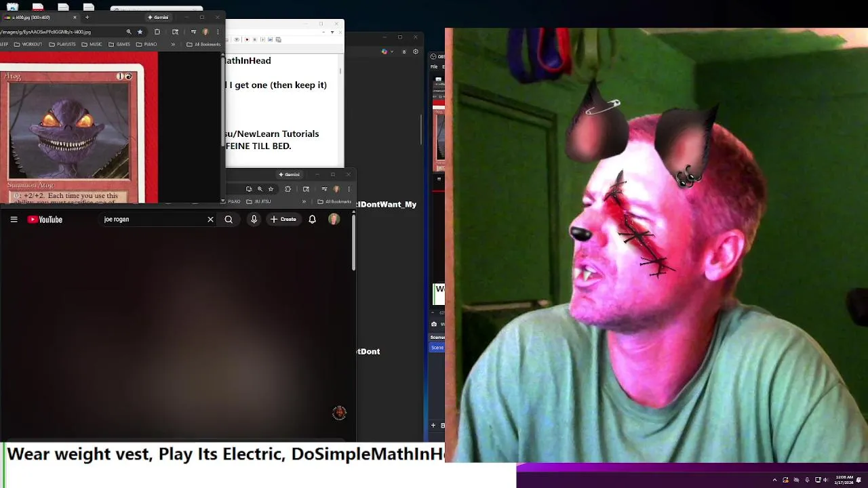Open Gemini in image Chrome window
Viewport: 868px width, 488px height.
tap(158, 17)
